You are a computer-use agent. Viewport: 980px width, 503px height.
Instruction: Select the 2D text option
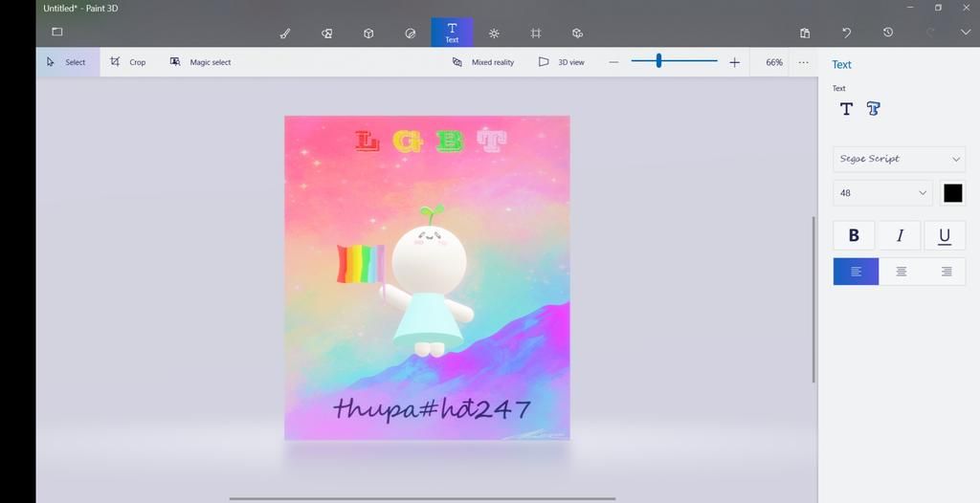click(x=846, y=109)
